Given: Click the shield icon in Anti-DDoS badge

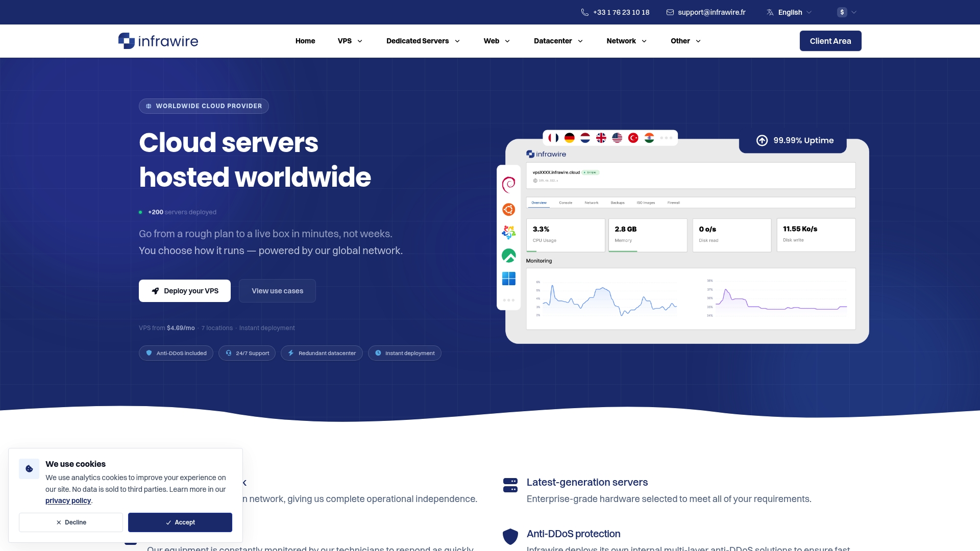Looking at the screenshot, I should 149,353.
